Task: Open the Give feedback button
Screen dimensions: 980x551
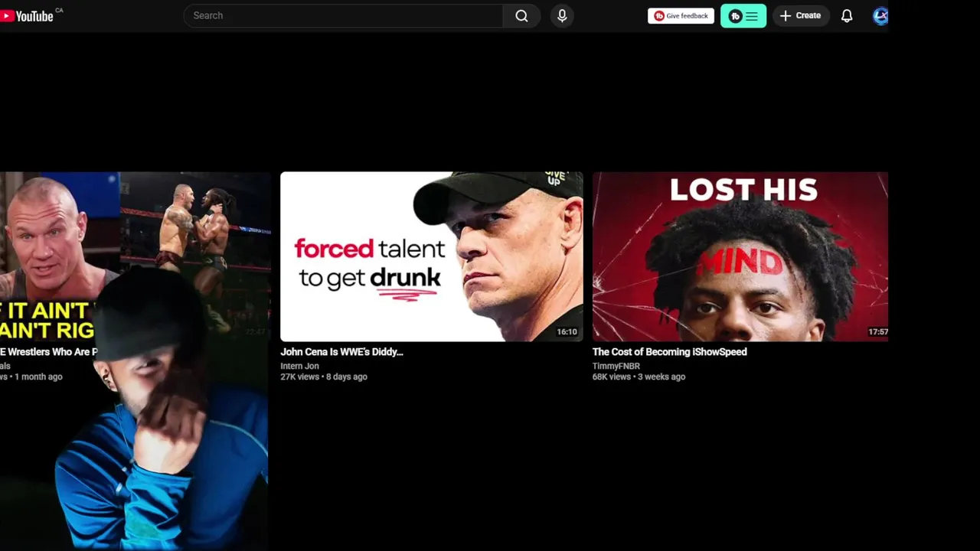Action: (681, 16)
